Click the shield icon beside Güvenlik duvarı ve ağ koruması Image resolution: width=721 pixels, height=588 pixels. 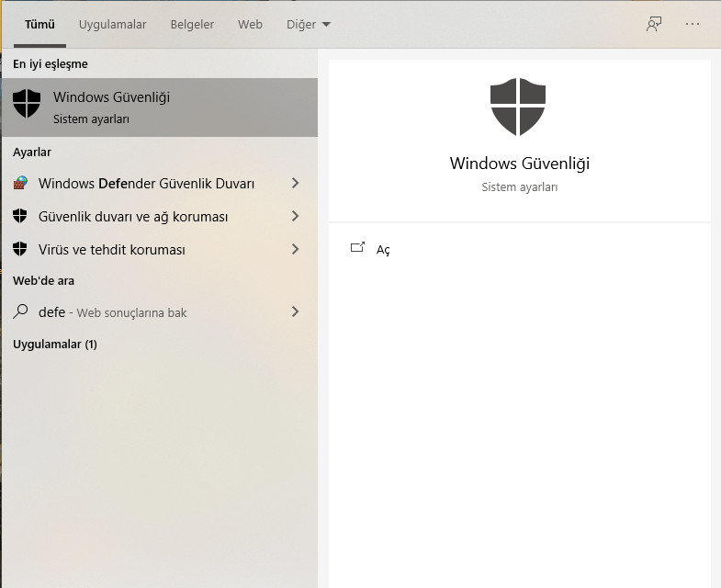coord(20,216)
